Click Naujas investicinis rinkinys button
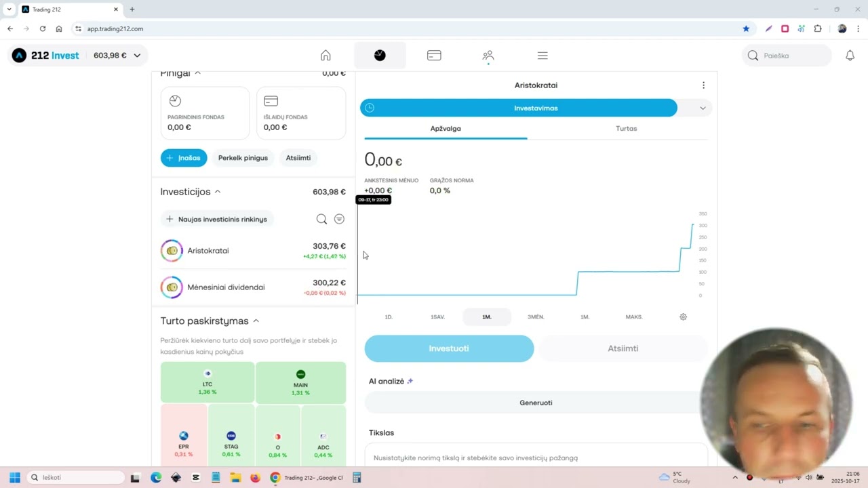This screenshot has width=868, height=488. [x=217, y=219]
